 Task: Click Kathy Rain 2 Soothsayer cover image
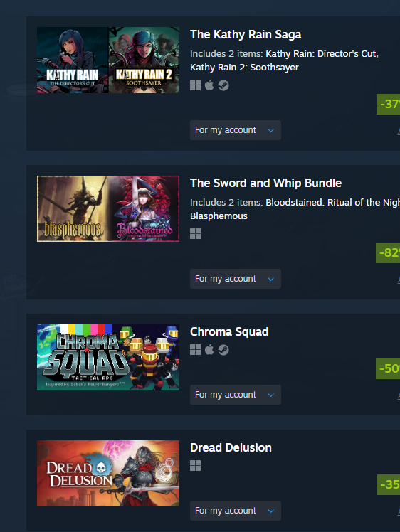144,60
